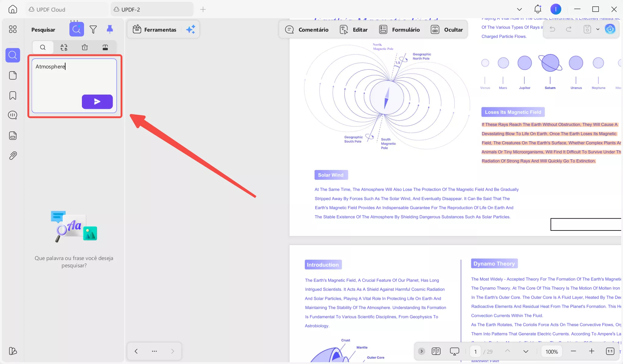The image size is (623, 364).
Task: Open the attachments paperclip panel
Action: click(13, 156)
